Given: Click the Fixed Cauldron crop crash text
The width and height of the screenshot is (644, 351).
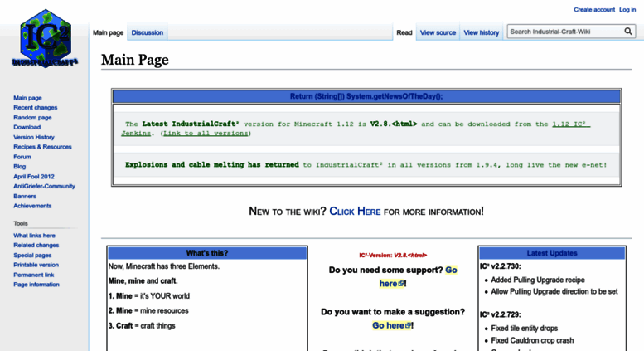Looking at the screenshot, I should click(x=532, y=340).
